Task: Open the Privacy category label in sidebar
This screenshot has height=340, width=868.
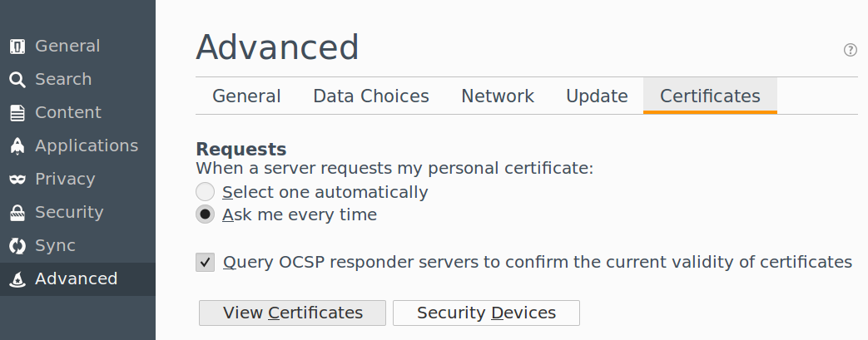Action: [65, 180]
